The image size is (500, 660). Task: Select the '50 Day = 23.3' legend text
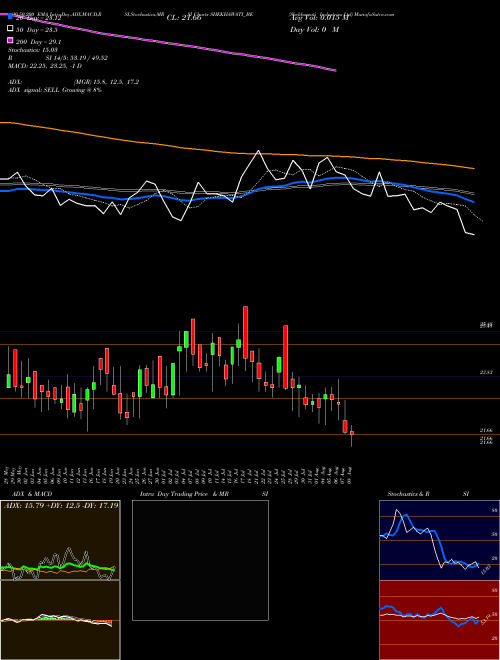(x=37, y=29)
